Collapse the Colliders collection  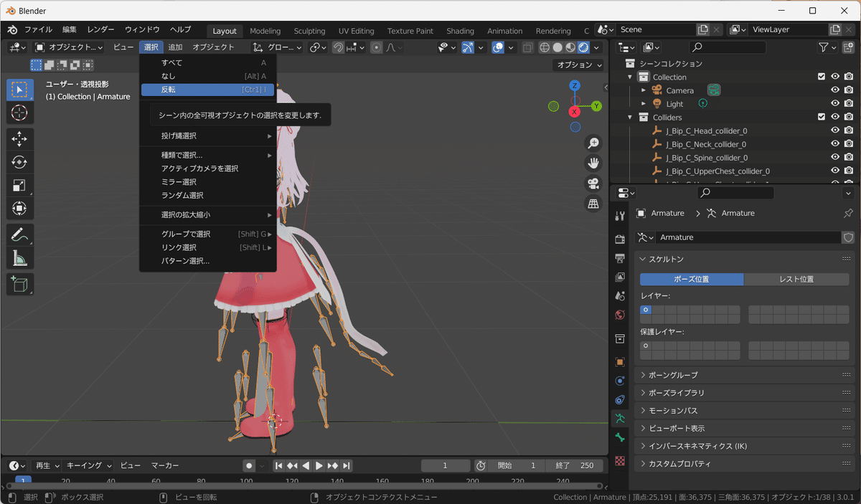[x=630, y=117]
